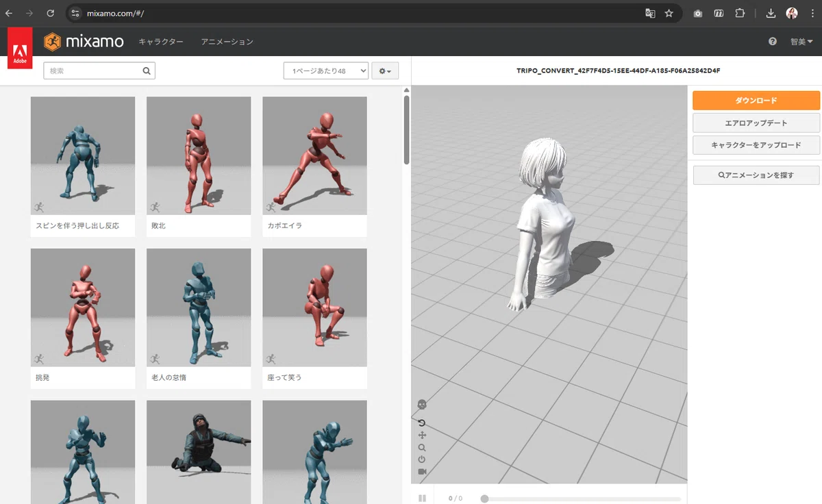Expand the 智美 account menu
Viewport: 822px width, 504px height.
click(801, 42)
